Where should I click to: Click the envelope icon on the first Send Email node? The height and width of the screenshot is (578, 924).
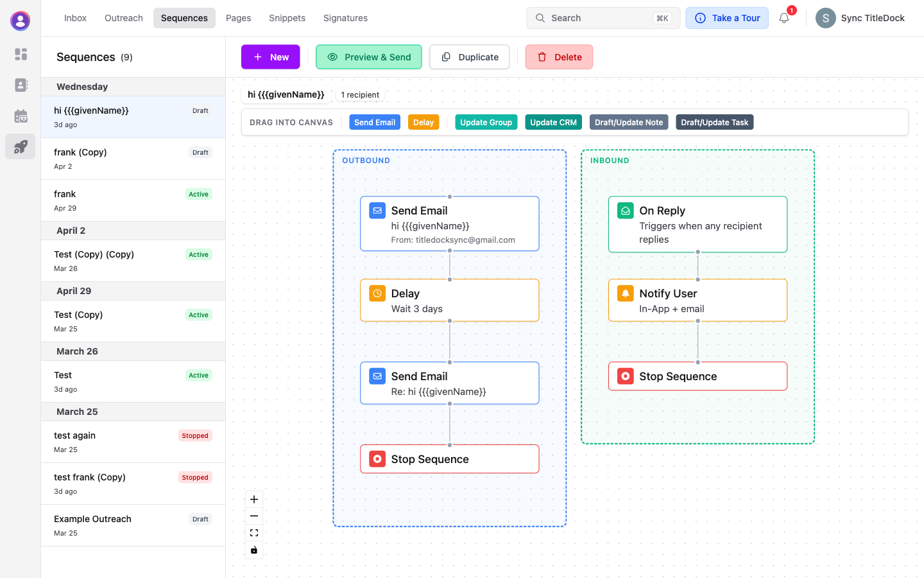(x=377, y=211)
